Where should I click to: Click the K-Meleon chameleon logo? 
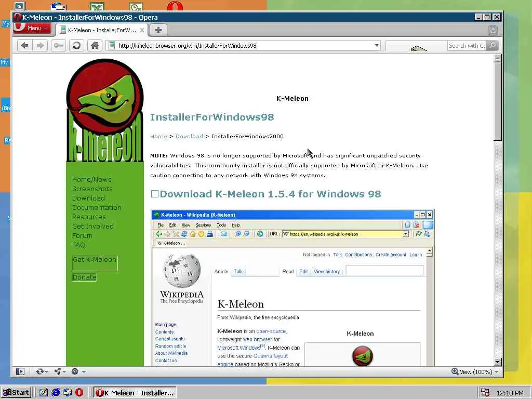click(x=105, y=110)
